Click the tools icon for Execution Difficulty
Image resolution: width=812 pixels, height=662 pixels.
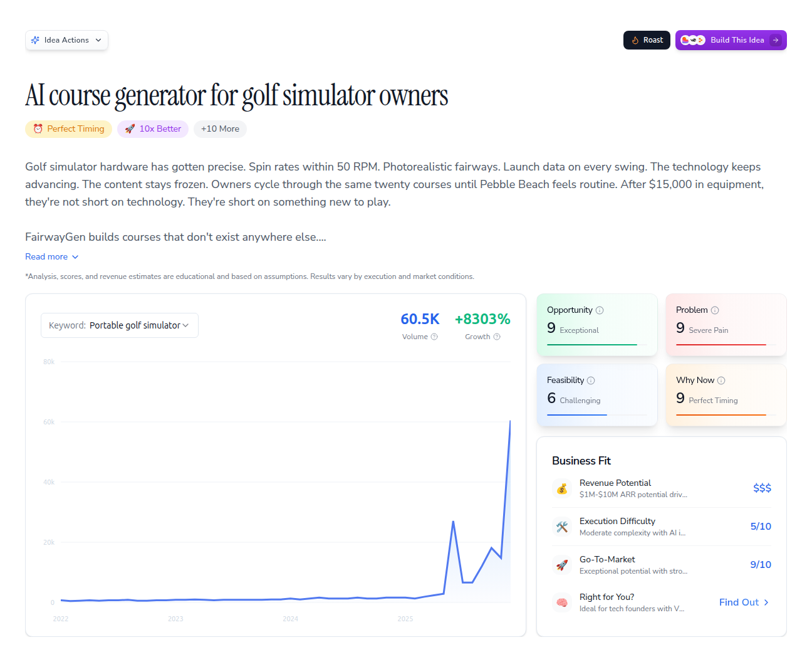coord(562,527)
